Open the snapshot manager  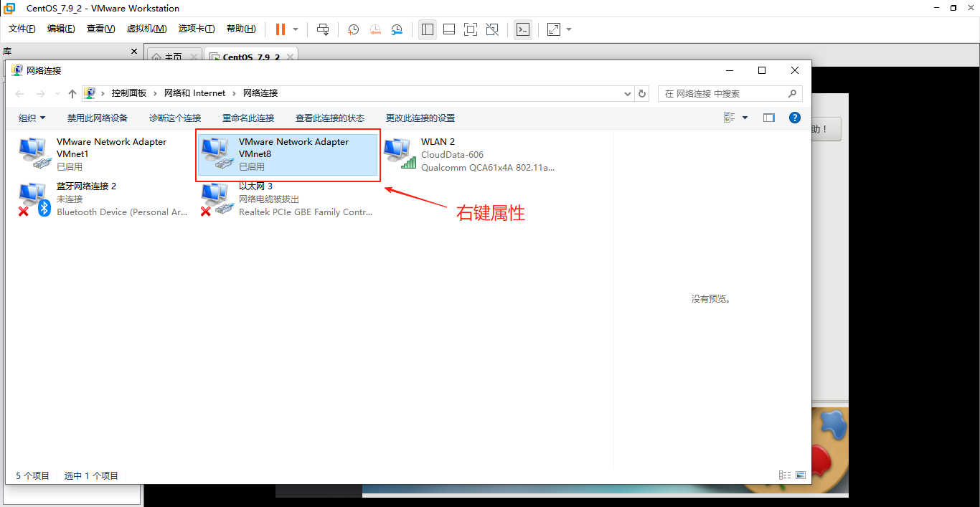tap(397, 29)
